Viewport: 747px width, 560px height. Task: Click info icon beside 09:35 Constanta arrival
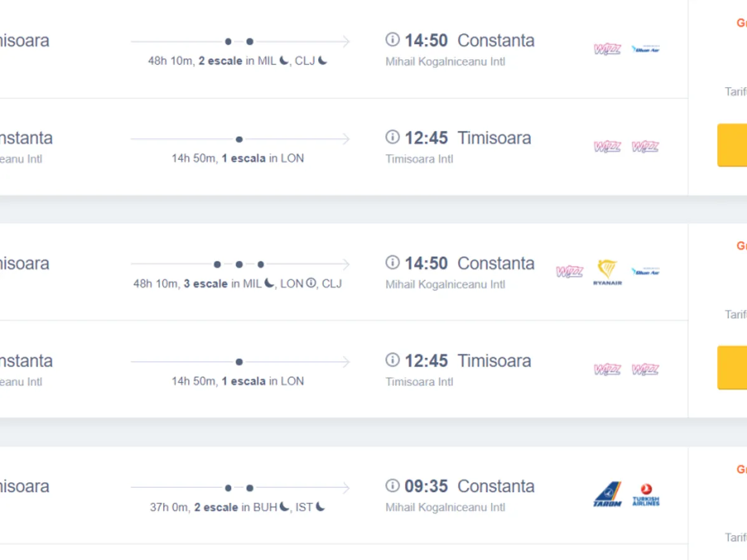pos(392,485)
